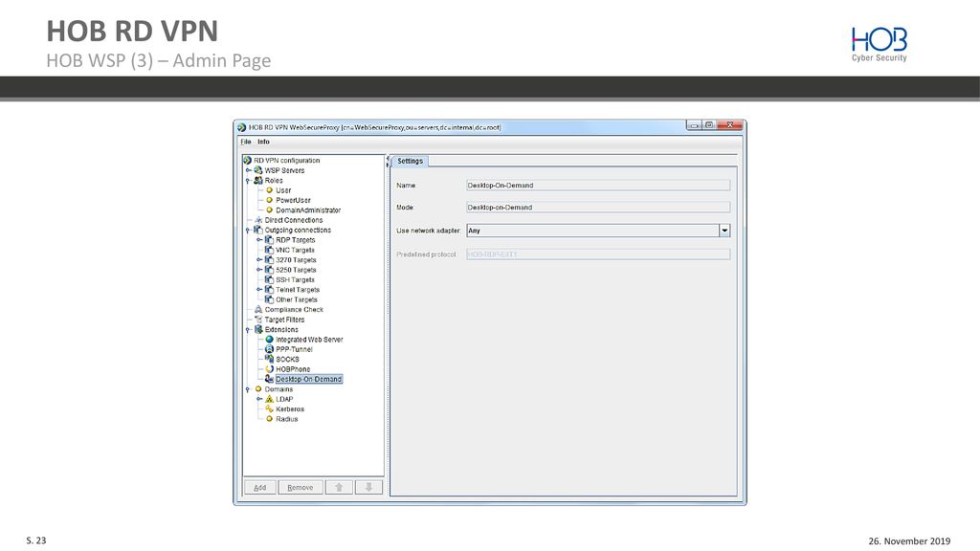Click the 5250 Targets icon

click(x=269, y=270)
